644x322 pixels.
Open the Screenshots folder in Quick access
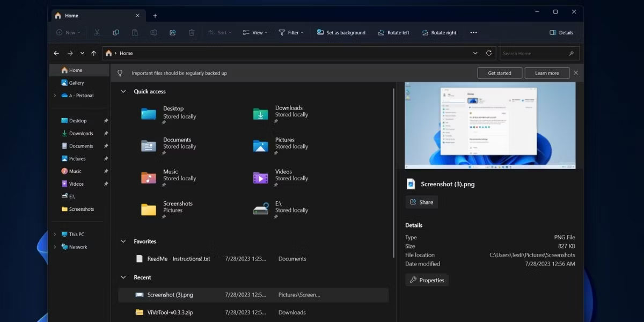(167, 209)
